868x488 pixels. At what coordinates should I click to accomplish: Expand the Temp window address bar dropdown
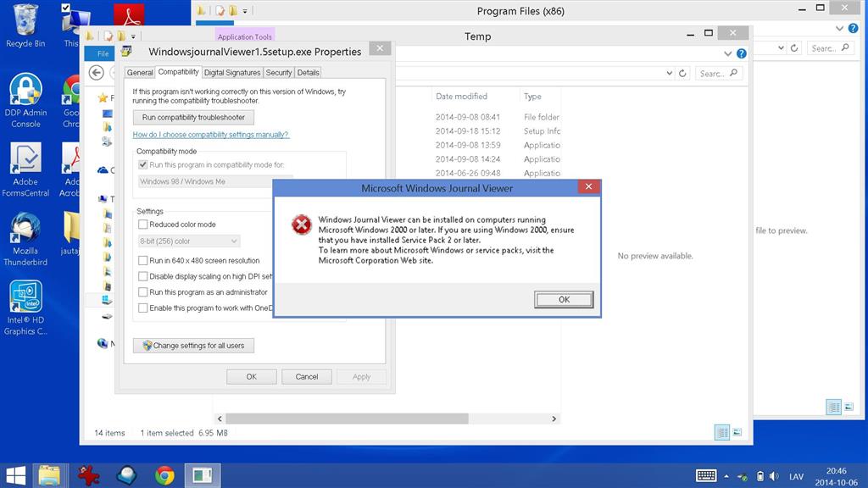pos(670,73)
